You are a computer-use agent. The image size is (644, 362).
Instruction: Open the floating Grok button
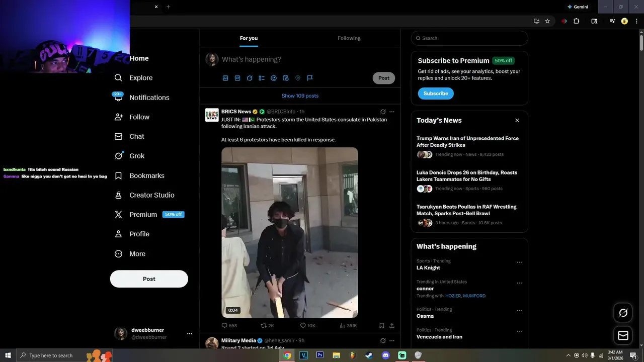[623, 313]
